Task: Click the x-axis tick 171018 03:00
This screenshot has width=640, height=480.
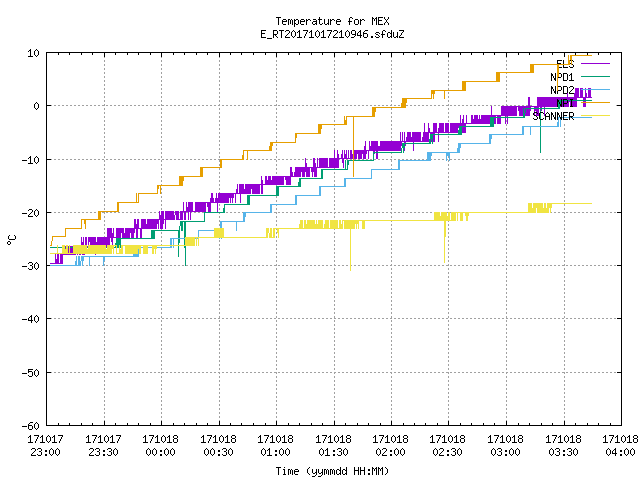Action: (x=506, y=445)
